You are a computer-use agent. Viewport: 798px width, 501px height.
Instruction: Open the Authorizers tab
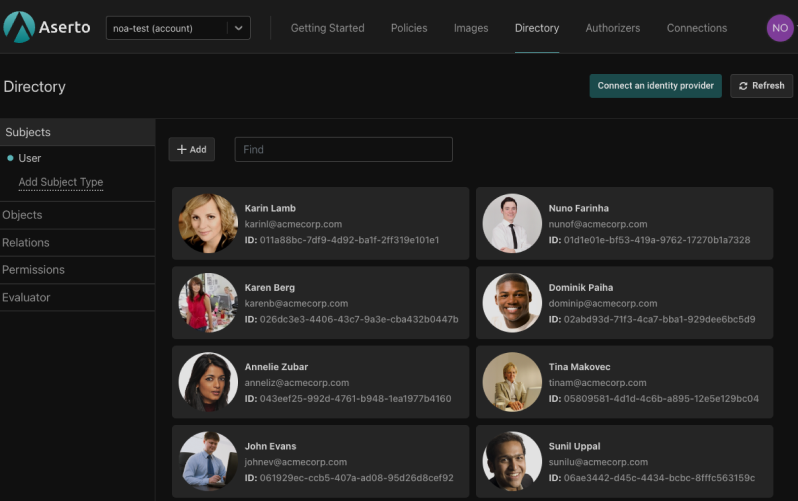tap(613, 28)
